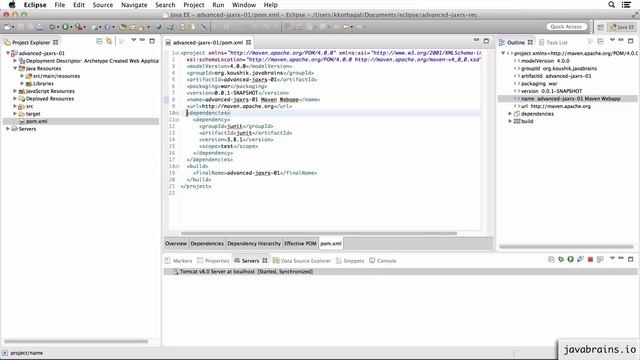This screenshot has width=640, height=360.
Task: Fold the build element at line 18
Action: pos(178,166)
